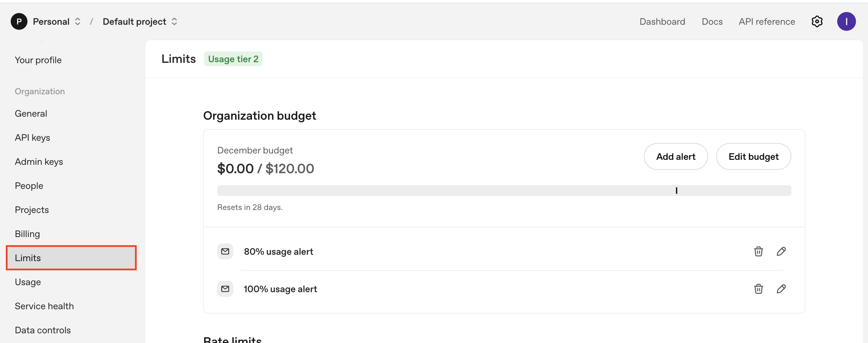Edit the 100% usage alert

(x=781, y=289)
